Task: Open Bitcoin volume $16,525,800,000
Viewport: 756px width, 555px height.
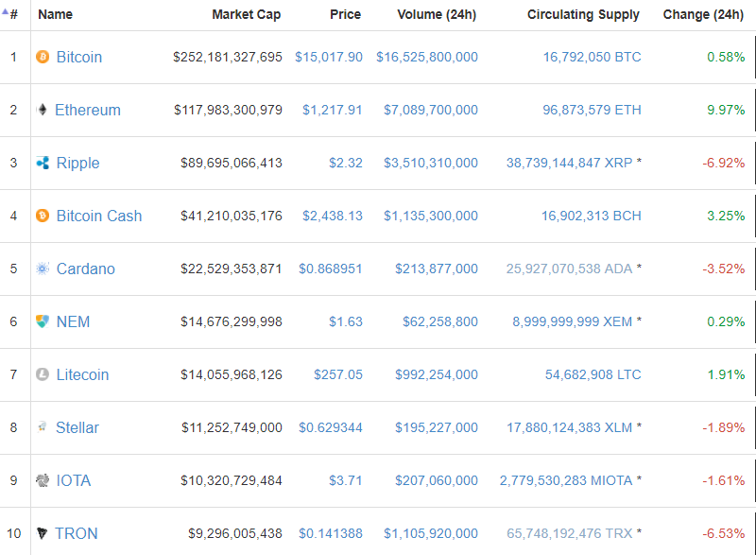Action: pos(427,57)
